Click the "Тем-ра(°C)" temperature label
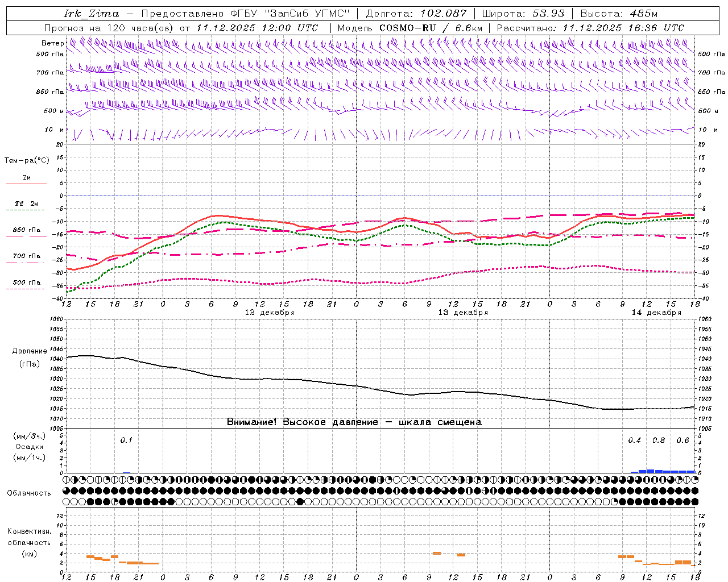Screen dimensions: 728x582 tap(27, 160)
